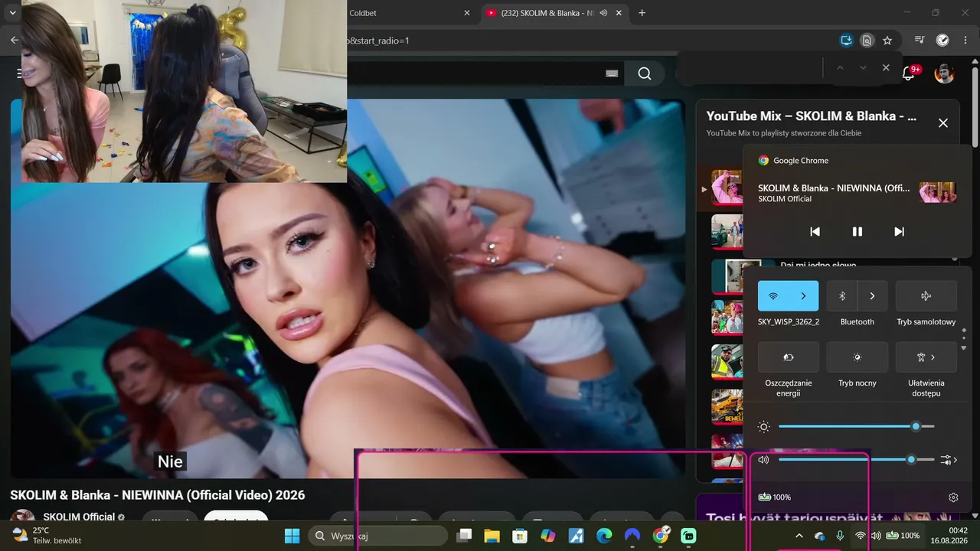Open the Chrome profile button
The image size is (980, 551).
[942, 41]
